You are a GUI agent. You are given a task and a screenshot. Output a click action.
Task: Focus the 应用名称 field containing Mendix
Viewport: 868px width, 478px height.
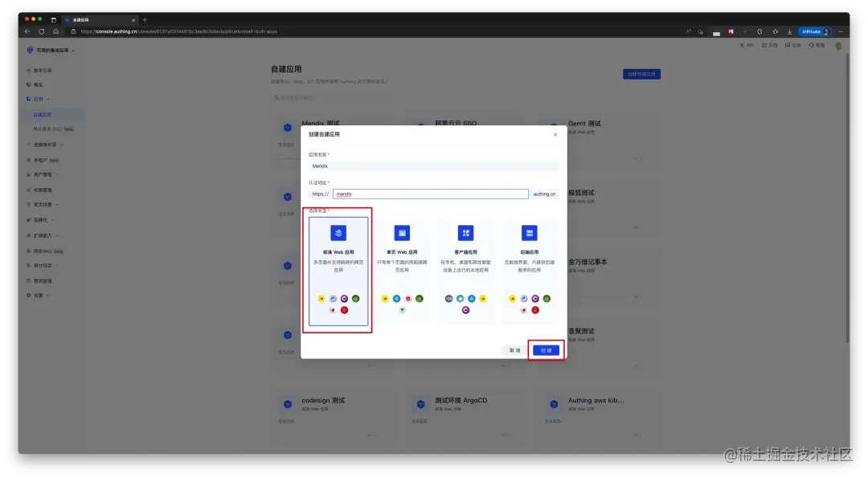(433, 166)
